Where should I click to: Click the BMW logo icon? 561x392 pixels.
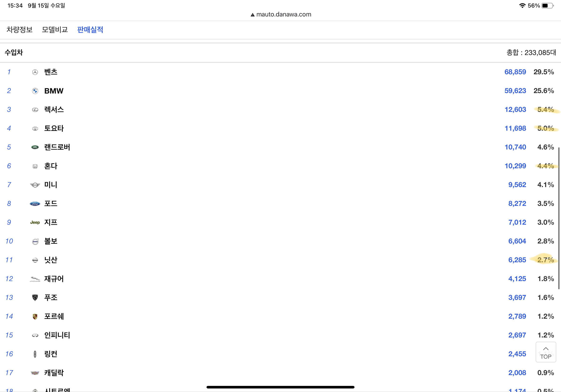35,91
